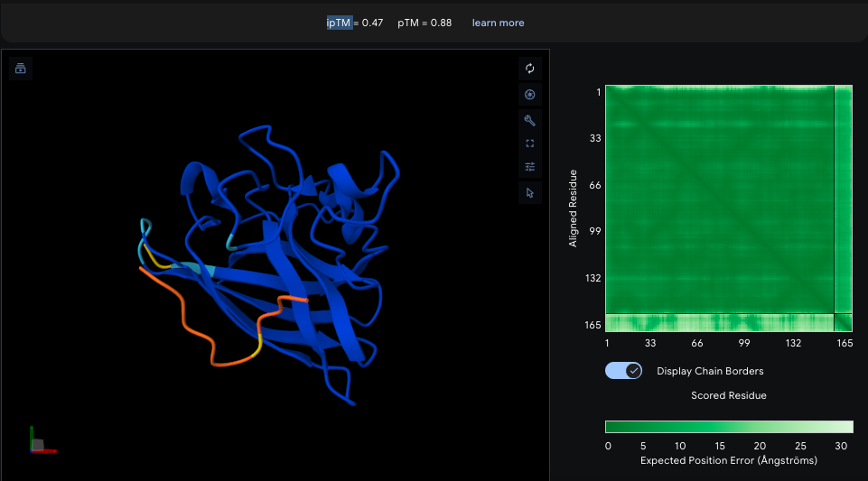Click the reset camera icon in the viewer
This screenshot has width=868, height=481.
530,69
